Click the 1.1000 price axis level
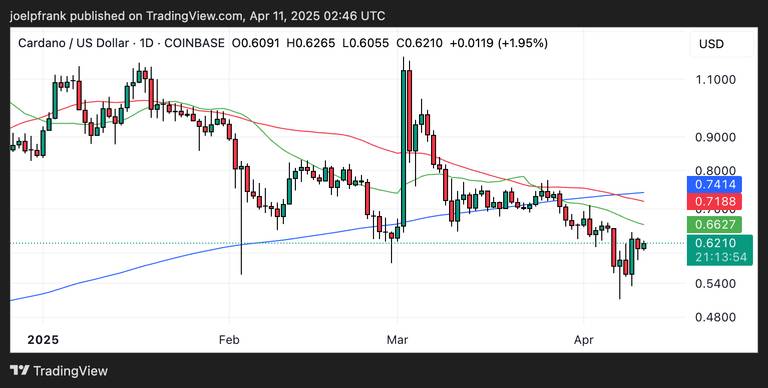The image size is (768, 388). tap(715, 80)
